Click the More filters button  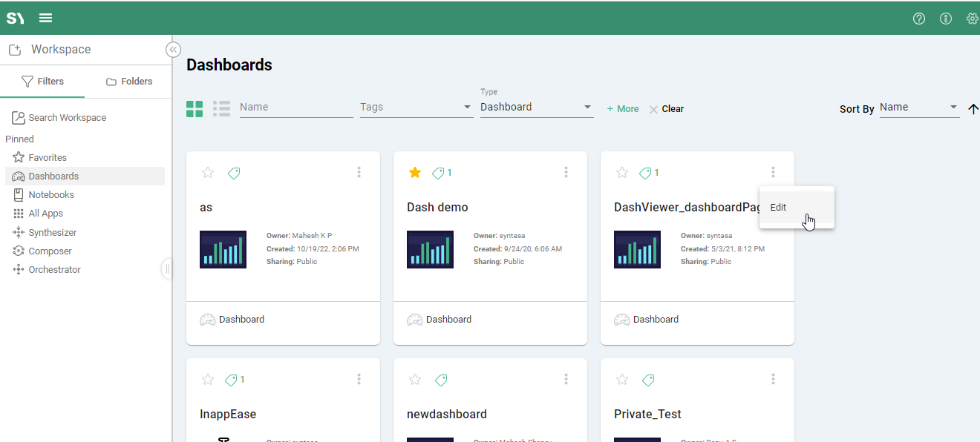(x=622, y=109)
